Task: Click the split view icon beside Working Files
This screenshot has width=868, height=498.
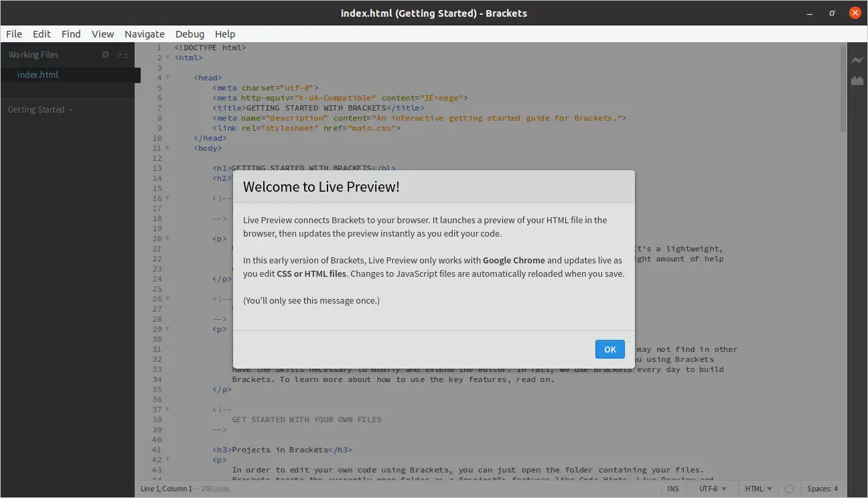Action: pyautogui.click(x=123, y=55)
